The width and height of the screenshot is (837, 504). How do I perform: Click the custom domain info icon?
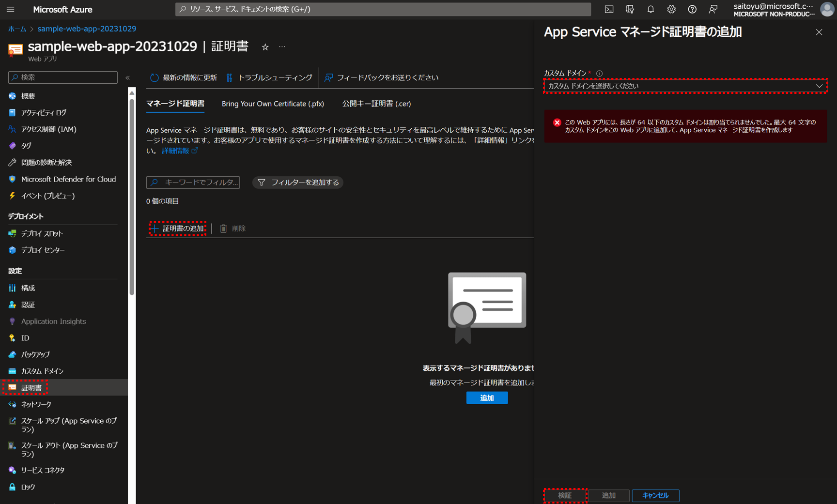point(599,74)
